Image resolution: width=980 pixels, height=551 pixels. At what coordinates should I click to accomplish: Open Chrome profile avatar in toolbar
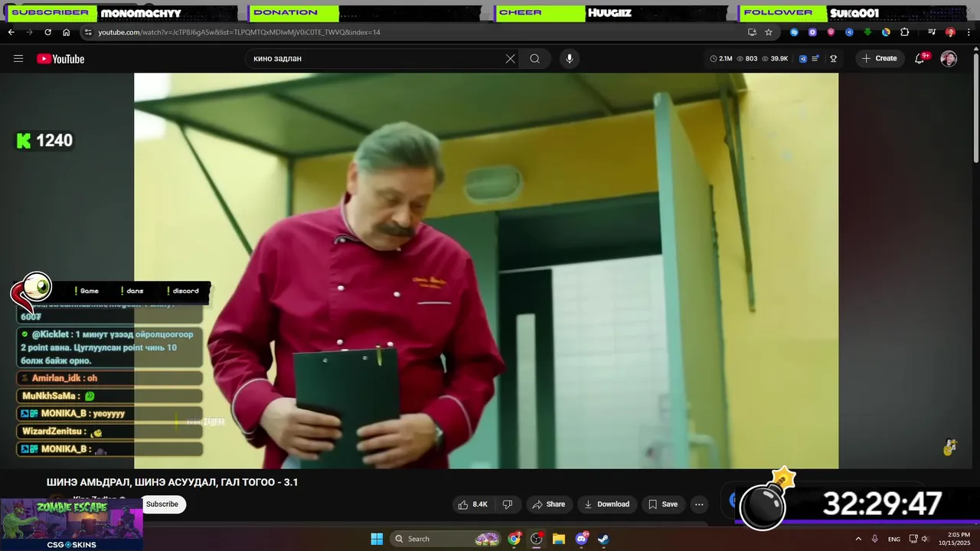click(x=950, y=32)
